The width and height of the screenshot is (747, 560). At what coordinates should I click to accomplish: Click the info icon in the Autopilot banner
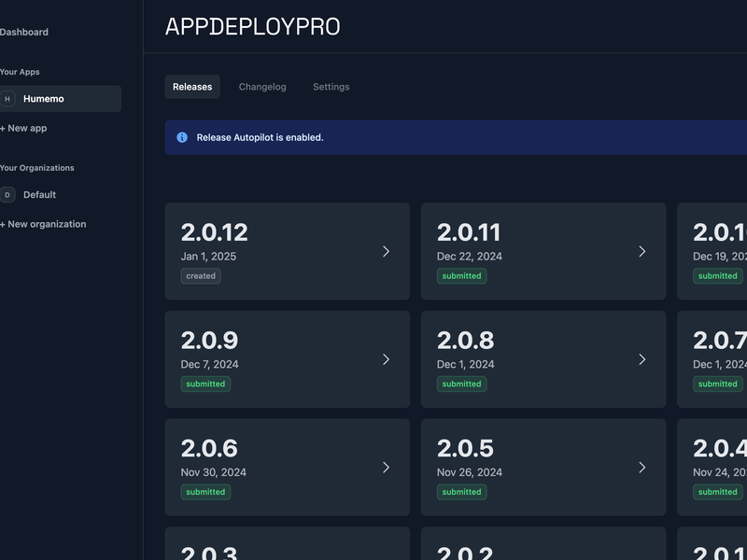(x=180, y=137)
